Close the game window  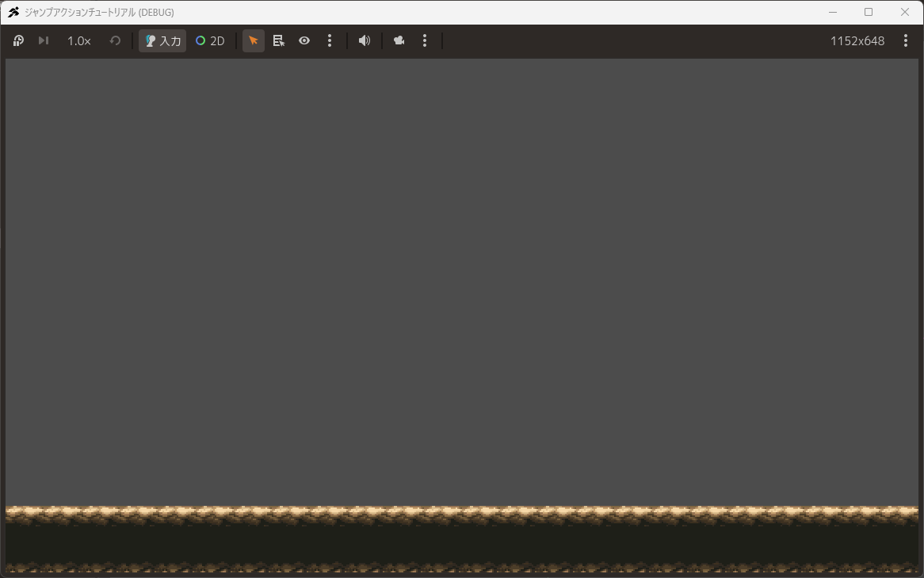pyautogui.click(x=905, y=12)
